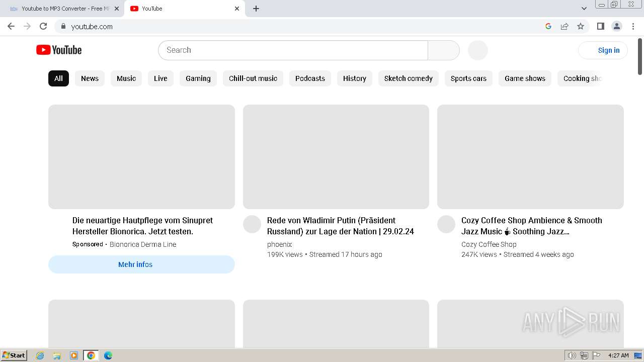Click Chrome icon in the taskbar
The width and height of the screenshot is (644, 362).
[x=91, y=355]
